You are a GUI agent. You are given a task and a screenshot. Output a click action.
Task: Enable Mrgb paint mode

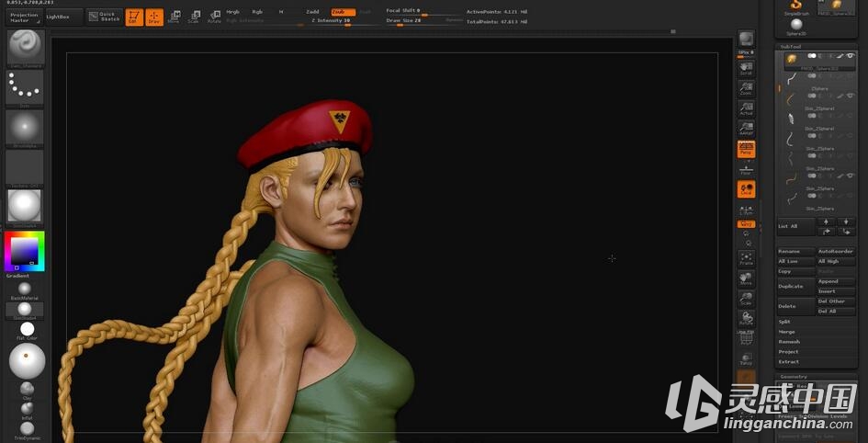(233, 12)
